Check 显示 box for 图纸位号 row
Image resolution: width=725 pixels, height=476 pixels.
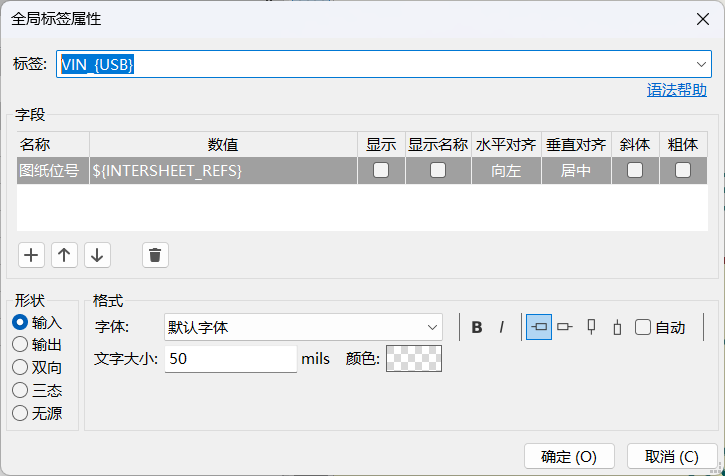pyautogui.click(x=381, y=171)
